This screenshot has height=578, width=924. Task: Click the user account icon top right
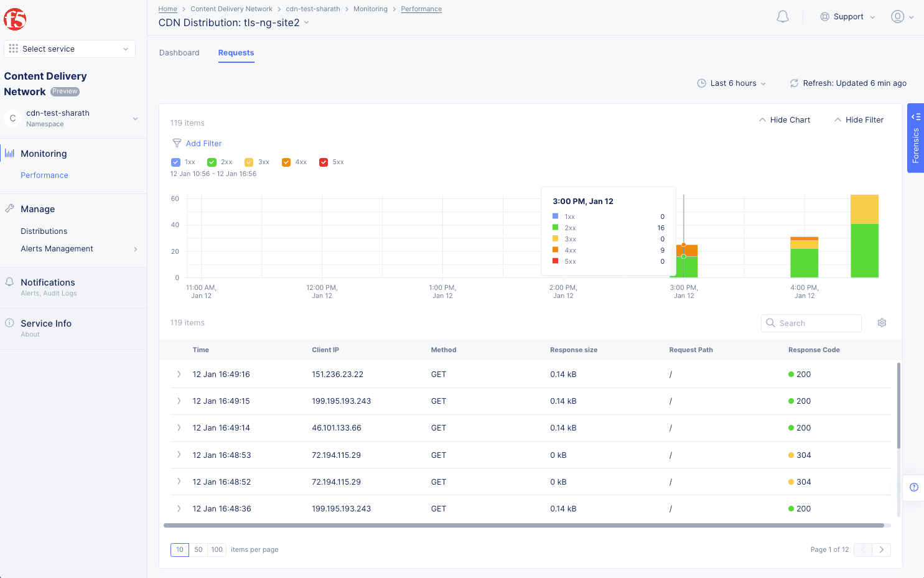pyautogui.click(x=898, y=16)
